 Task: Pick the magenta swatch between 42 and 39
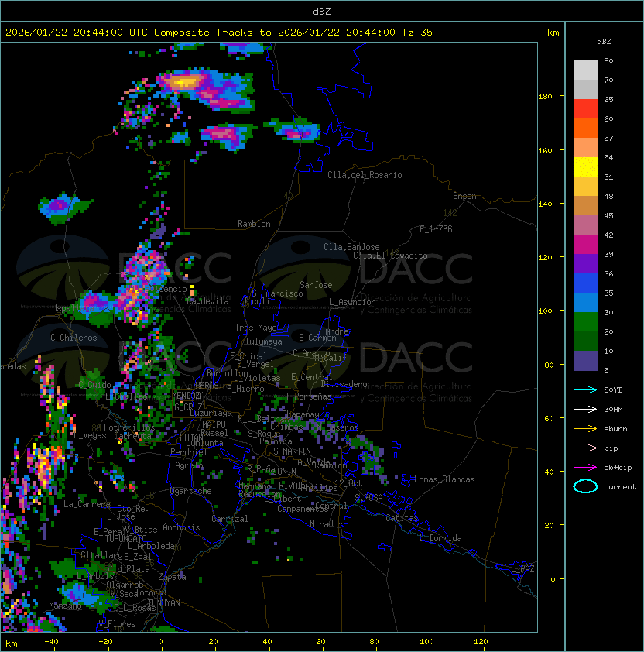[585, 245]
